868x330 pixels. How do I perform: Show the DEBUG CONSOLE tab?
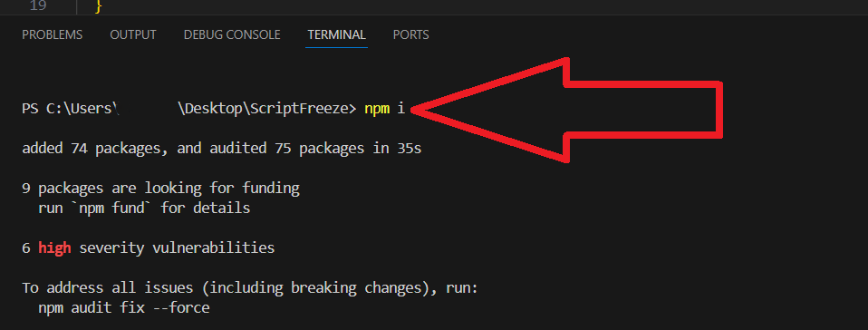pyautogui.click(x=232, y=34)
